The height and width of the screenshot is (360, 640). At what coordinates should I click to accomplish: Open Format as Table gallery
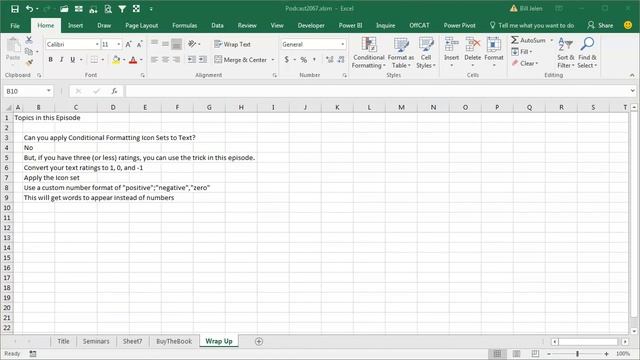(401, 53)
